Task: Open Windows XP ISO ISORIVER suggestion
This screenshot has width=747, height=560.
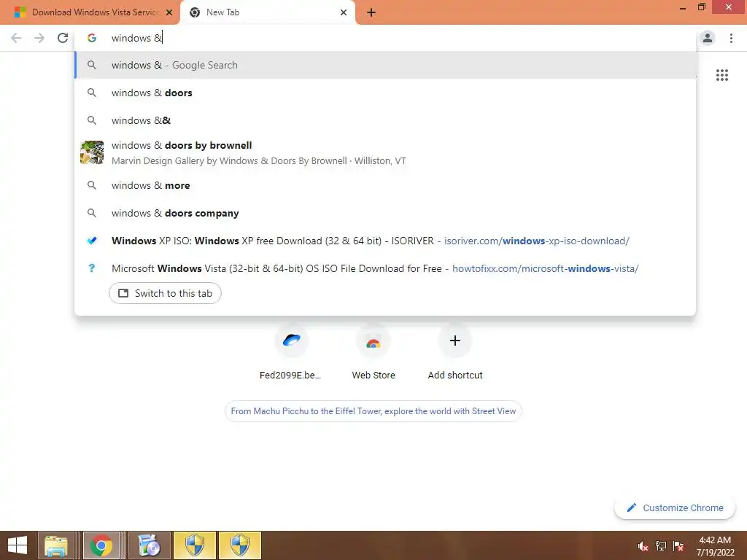Action: pyautogui.click(x=385, y=241)
